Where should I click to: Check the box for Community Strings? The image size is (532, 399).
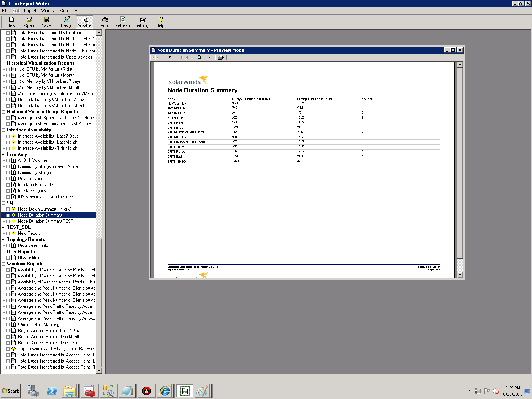8,173
